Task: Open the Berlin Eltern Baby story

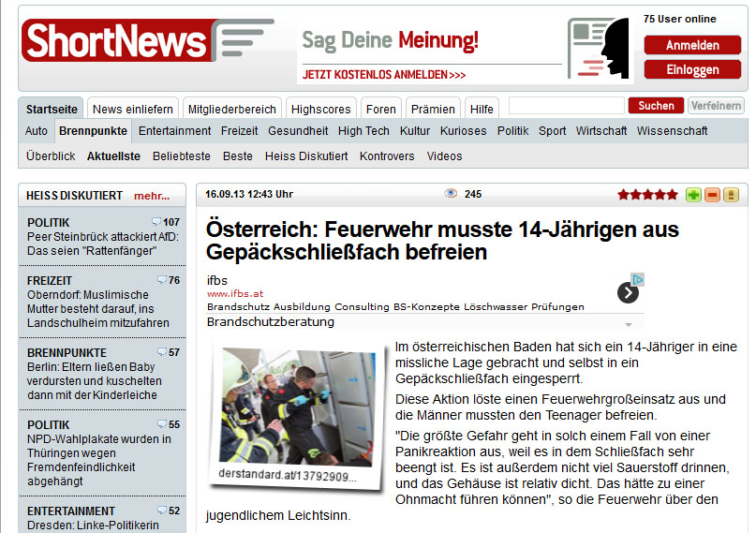Action: (x=94, y=380)
